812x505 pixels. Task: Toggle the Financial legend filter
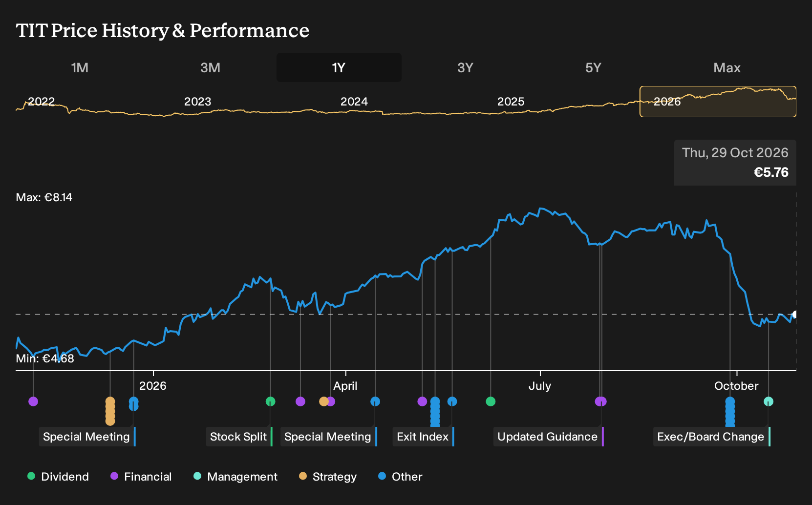[141, 477]
